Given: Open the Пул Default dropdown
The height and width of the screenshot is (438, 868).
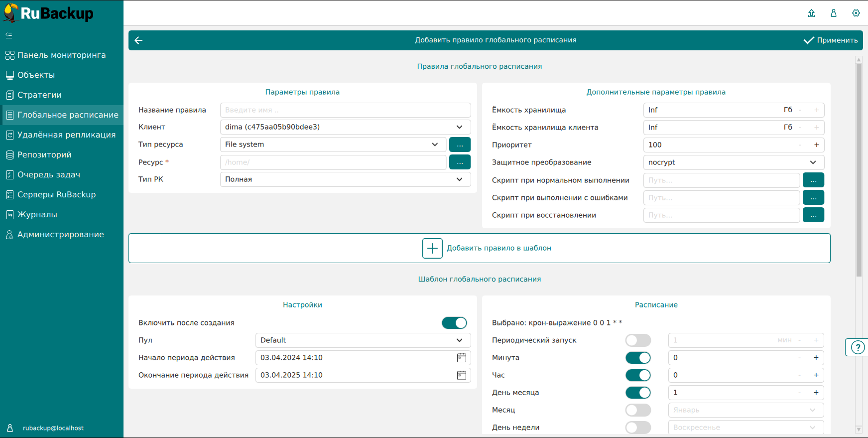Looking at the screenshot, I should coord(363,340).
